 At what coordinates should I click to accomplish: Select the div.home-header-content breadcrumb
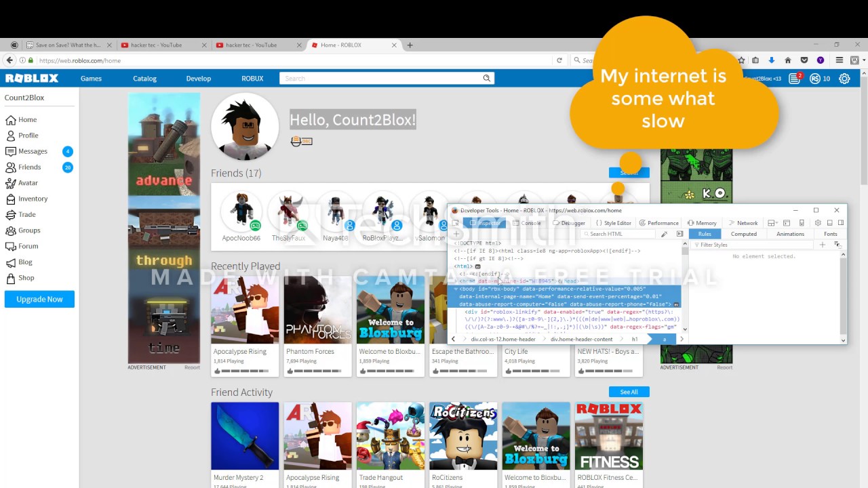[x=581, y=339]
